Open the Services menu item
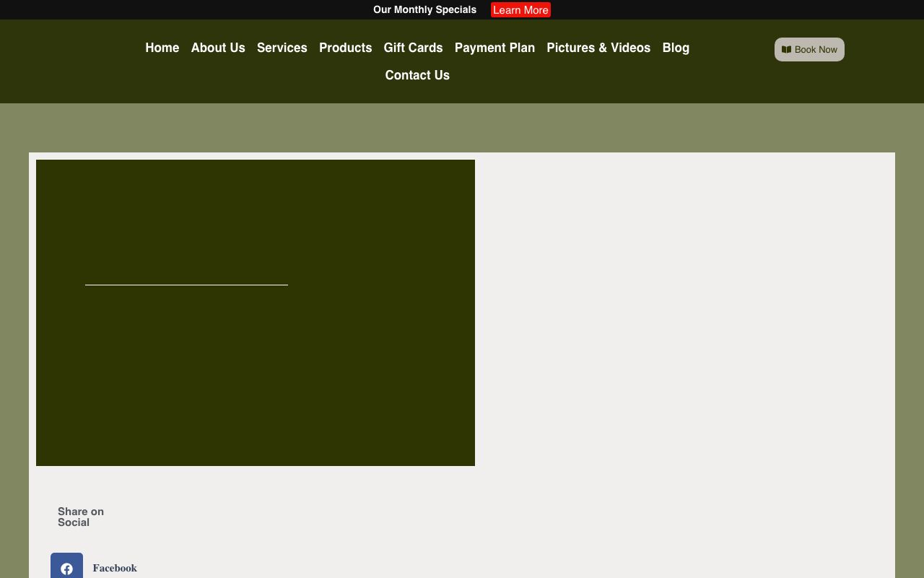Viewport: 924px width, 578px height. [282, 48]
